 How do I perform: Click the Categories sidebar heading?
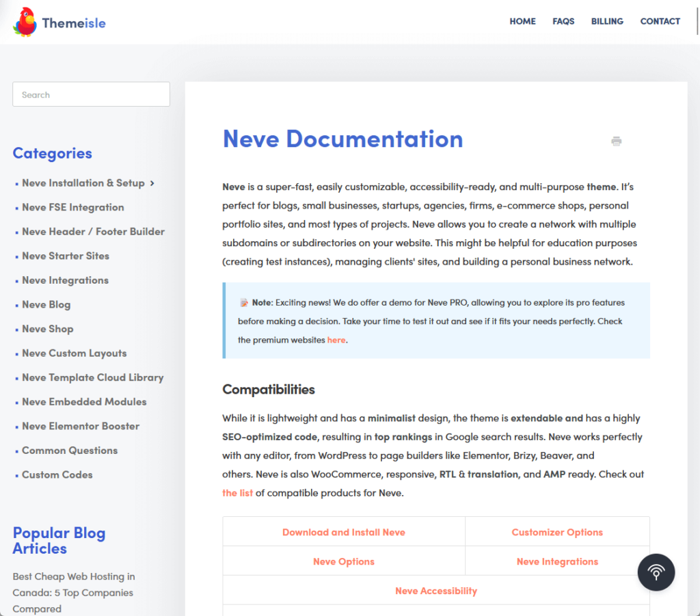pos(52,153)
